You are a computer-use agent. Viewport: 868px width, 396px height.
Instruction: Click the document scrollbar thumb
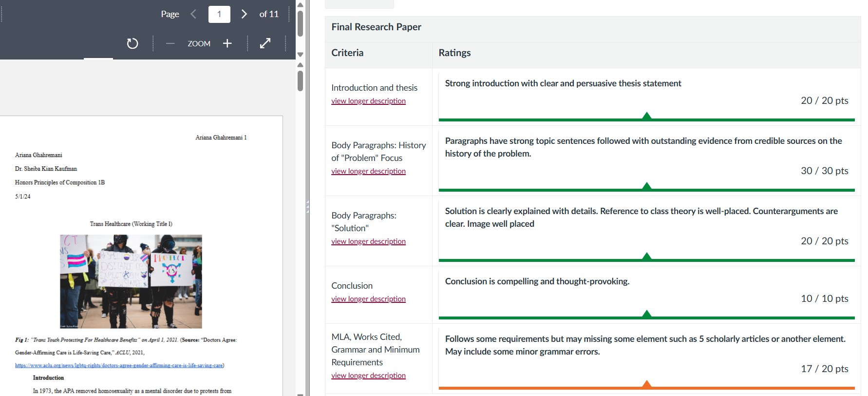300,80
